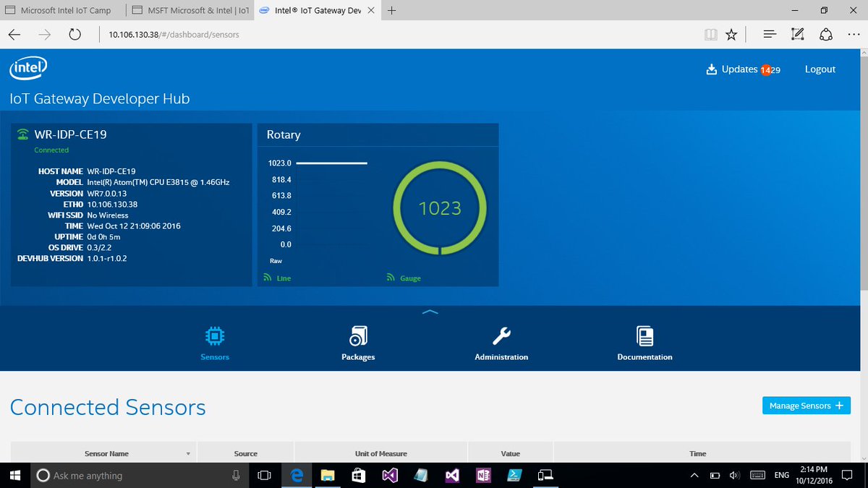Screen dimensions: 868x488
Task: Open browser More actions menu
Action: tap(853, 34)
